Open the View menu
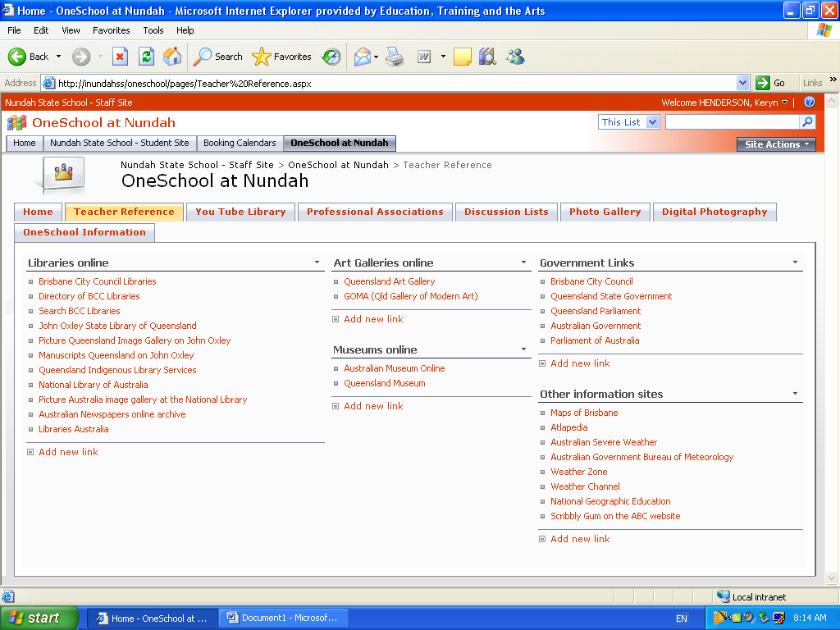Screen dimensions: 840x630 click(x=71, y=30)
